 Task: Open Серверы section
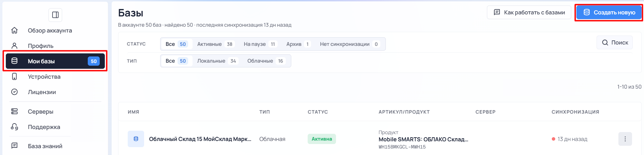(x=41, y=112)
